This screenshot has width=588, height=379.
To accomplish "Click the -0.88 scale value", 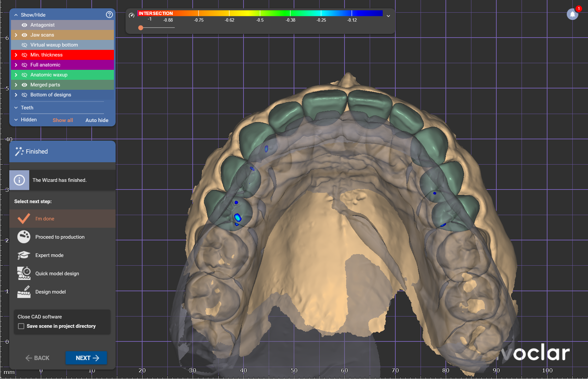I will [x=168, y=20].
